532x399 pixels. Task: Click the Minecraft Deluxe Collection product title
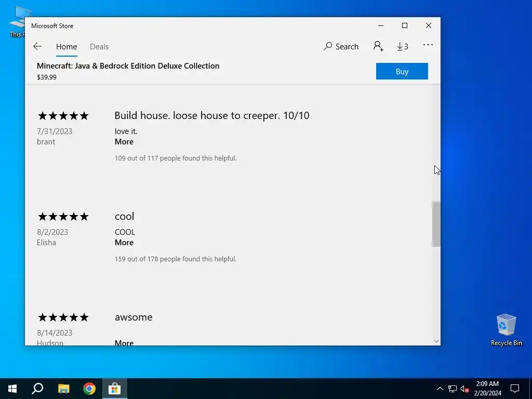pyautogui.click(x=128, y=66)
